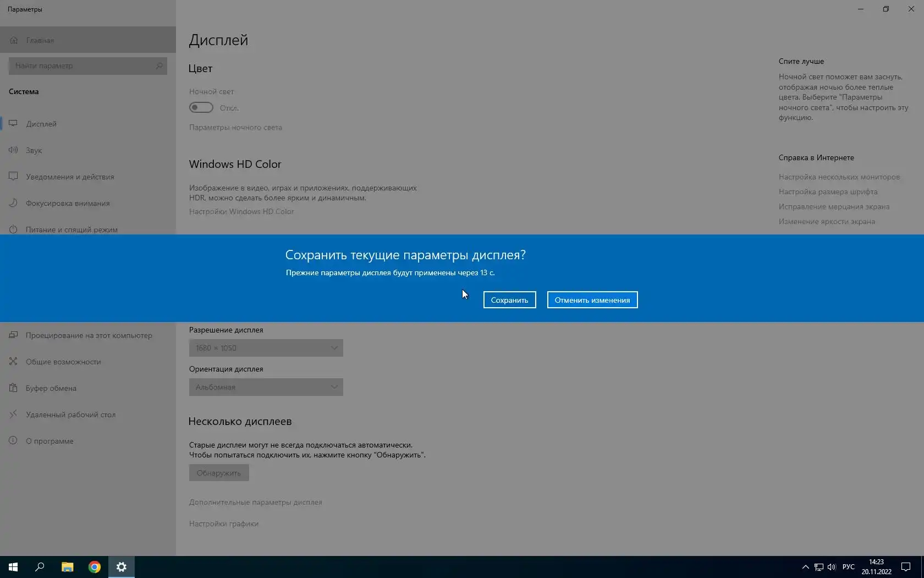Launch Google Chrome from taskbar
The image size is (924, 578).
tap(95, 567)
